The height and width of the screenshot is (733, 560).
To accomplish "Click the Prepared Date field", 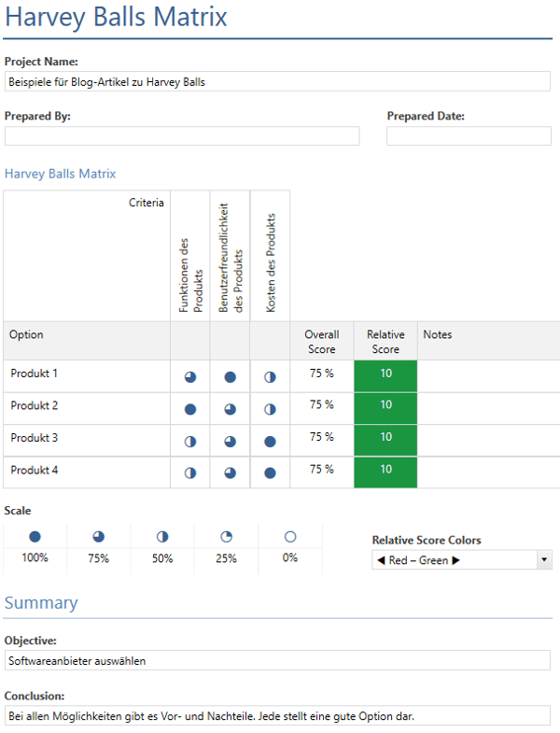I will click(469, 136).
